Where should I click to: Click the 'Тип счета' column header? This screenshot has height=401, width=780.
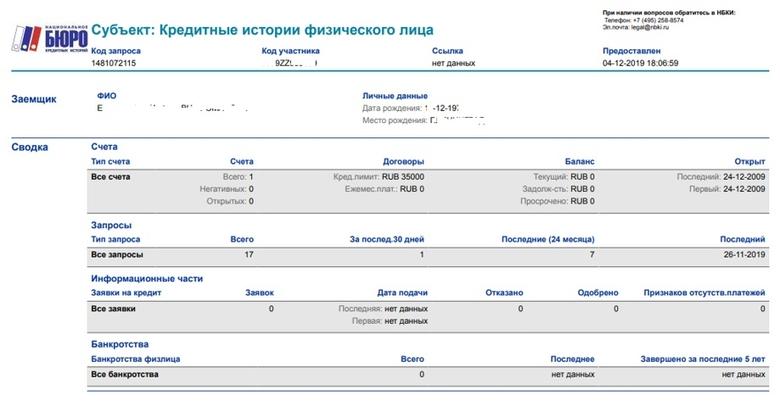coord(110,161)
